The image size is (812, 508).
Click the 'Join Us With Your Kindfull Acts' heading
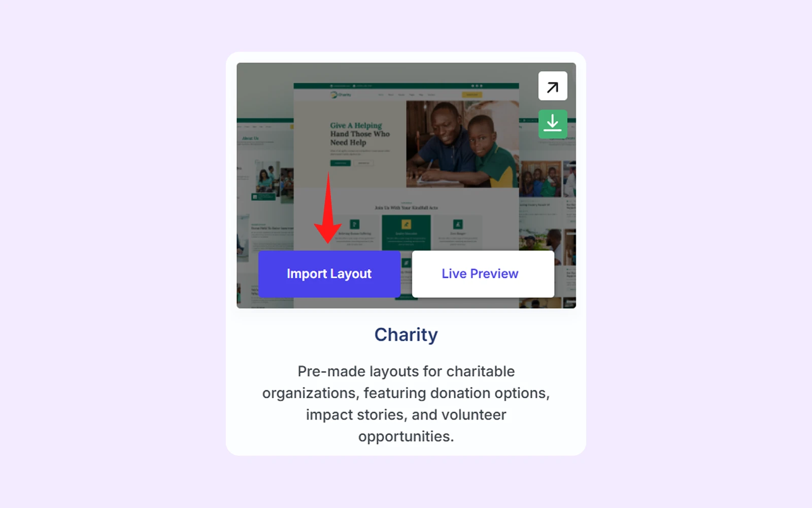[406, 208]
